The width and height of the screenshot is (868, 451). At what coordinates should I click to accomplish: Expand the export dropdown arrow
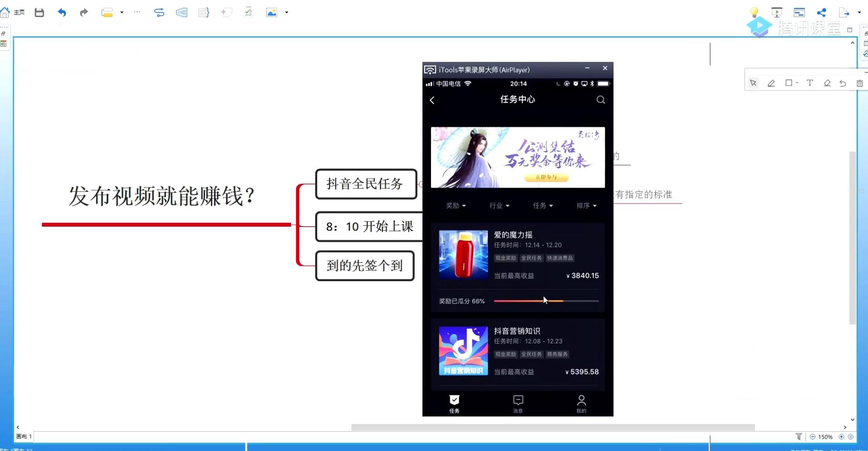tap(859, 13)
